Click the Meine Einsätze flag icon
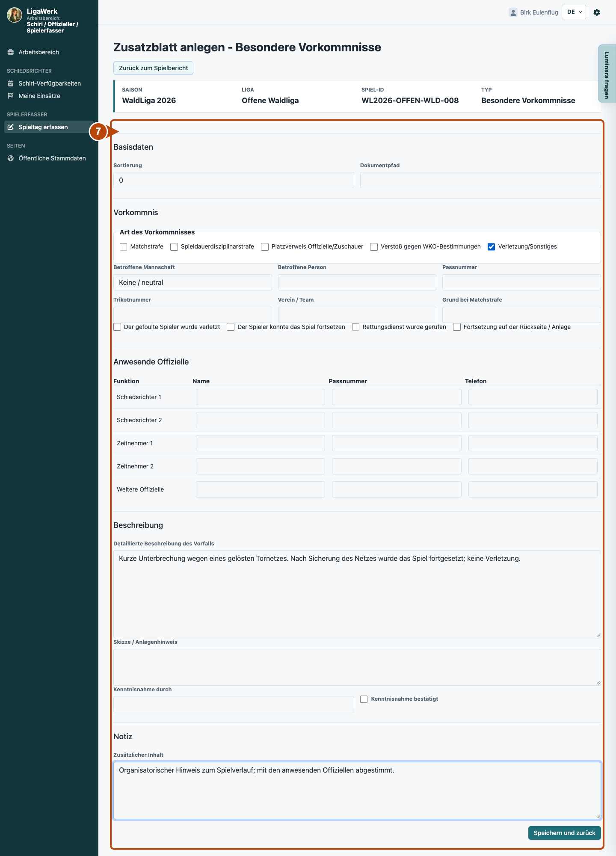Image resolution: width=616 pixels, height=856 pixels. pyautogui.click(x=11, y=96)
